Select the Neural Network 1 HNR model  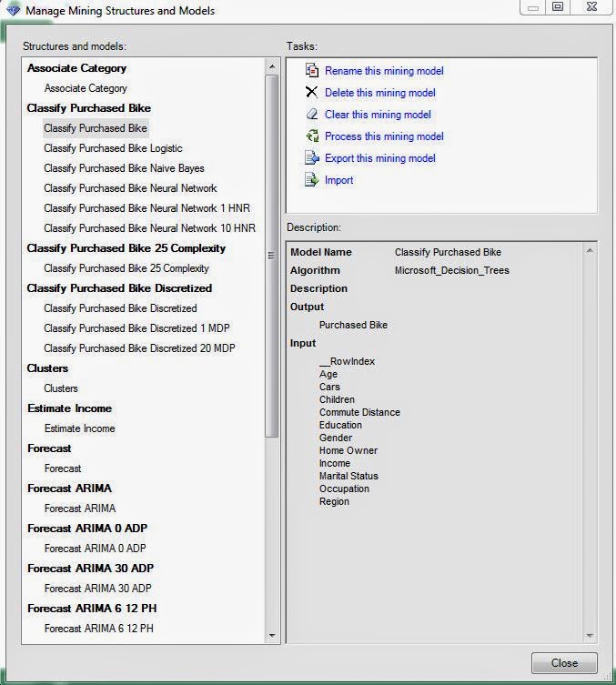[146, 208]
